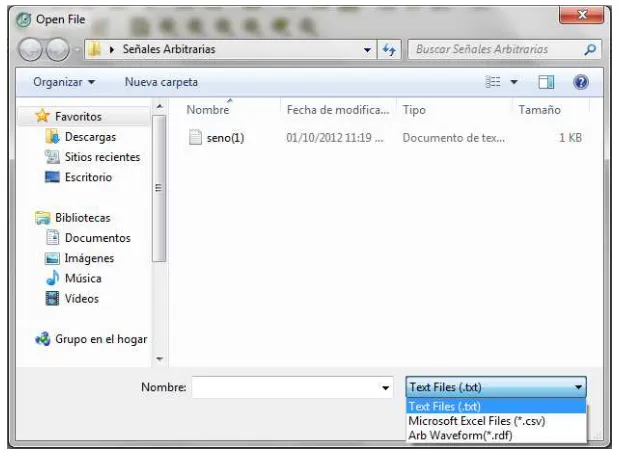Image resolution: width=618 pixels, height=456 pixels.
Task: Select the seno(1) file name
Action: click(x=225, y=138)
